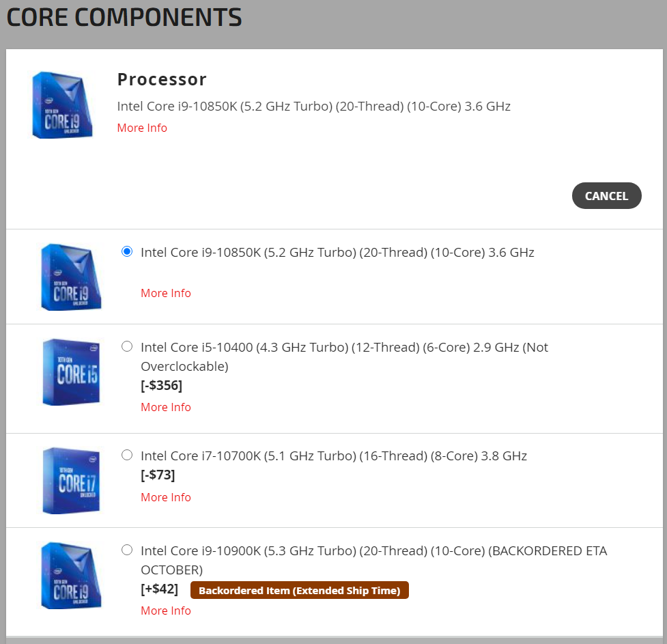Viewport: 667px width, 644px height.
Task: View More Info for the i9-10900K
Action: click(x=166, y=611)
